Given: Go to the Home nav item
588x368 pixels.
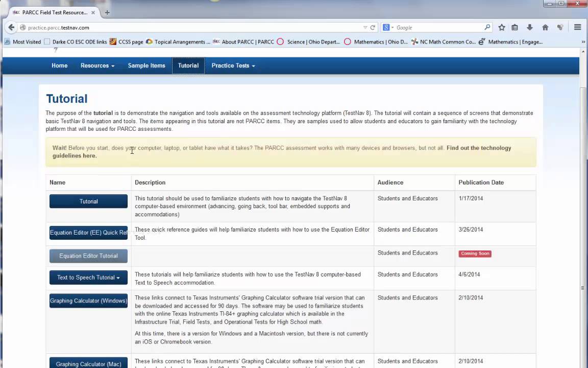Looking at the screenshot, I should (60, 66).
